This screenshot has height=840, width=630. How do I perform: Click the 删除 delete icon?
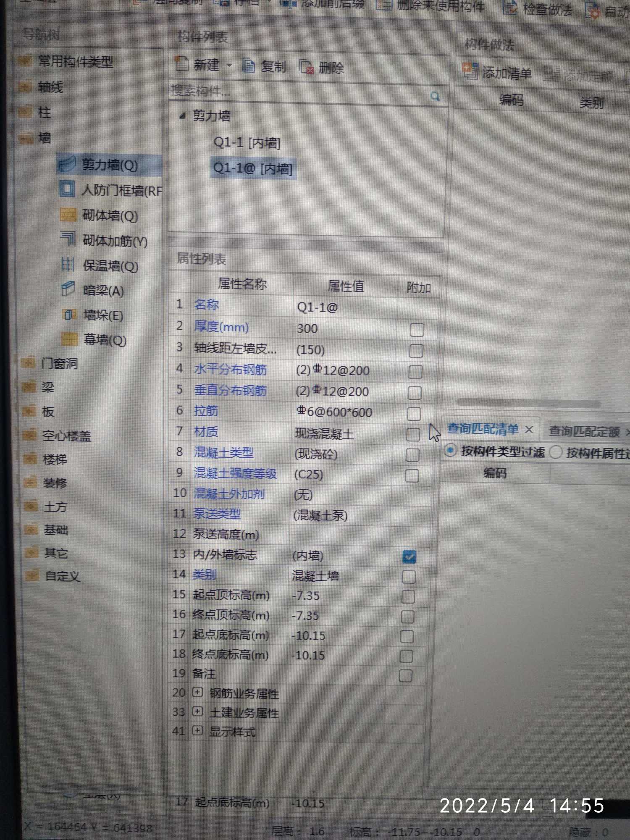click(307, 67)
